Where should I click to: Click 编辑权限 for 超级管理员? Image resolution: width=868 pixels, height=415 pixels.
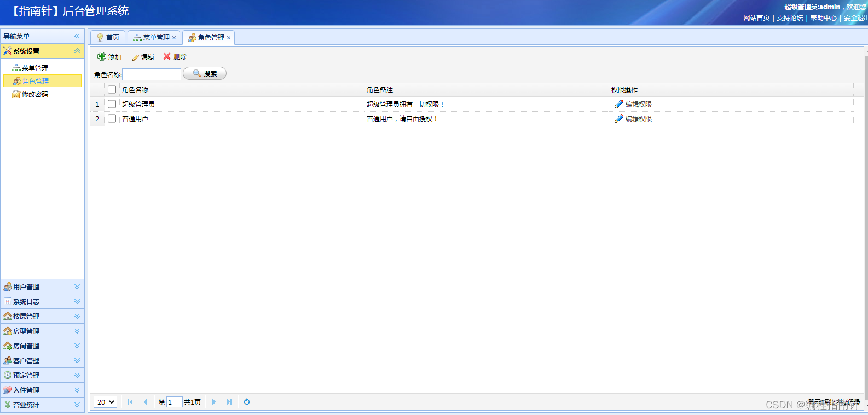[639, 104]
